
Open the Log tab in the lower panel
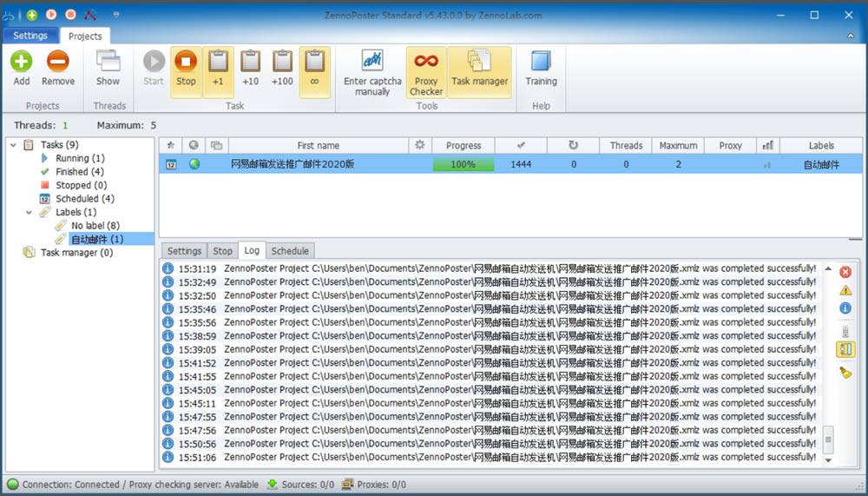point(252,250)
